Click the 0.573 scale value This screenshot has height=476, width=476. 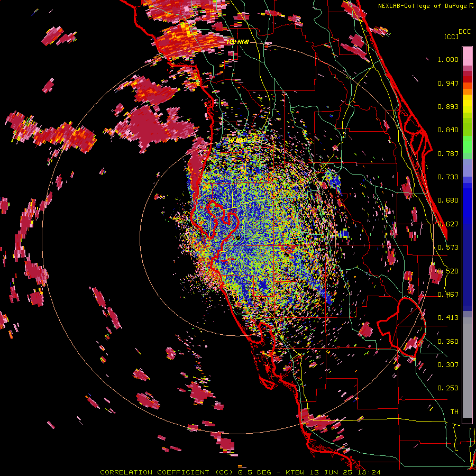[448, 248]
